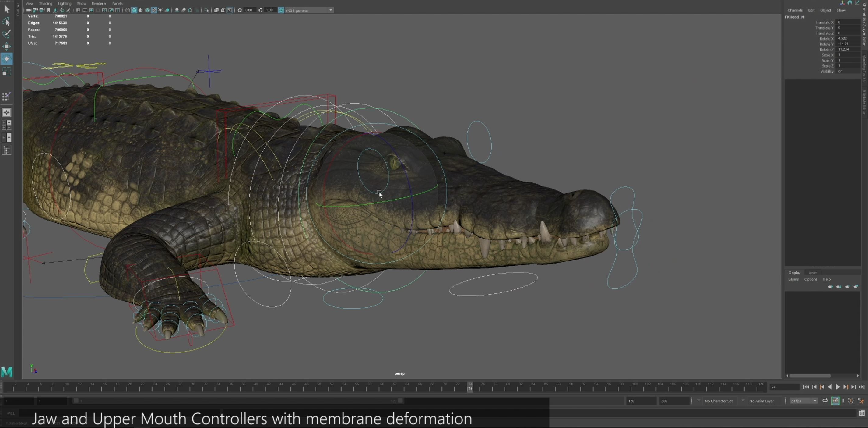868x428 pixels.
Task: Activate the Scale tool
Action: (6, 72)
